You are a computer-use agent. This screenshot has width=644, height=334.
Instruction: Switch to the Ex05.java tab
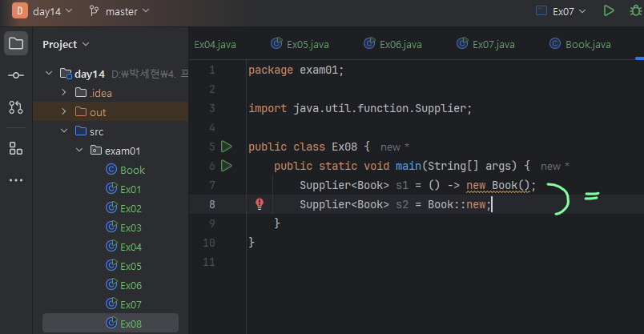click(x=300, y=44)
